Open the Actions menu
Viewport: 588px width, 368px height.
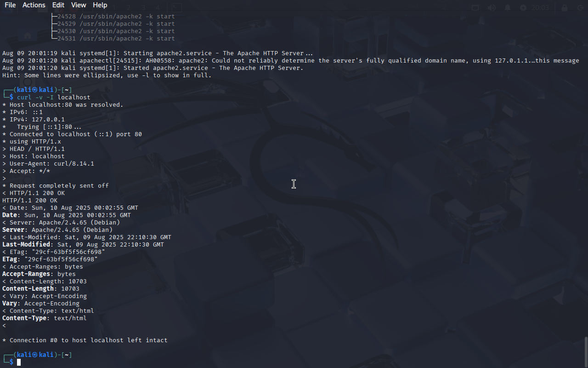click(x=34, y=5)
